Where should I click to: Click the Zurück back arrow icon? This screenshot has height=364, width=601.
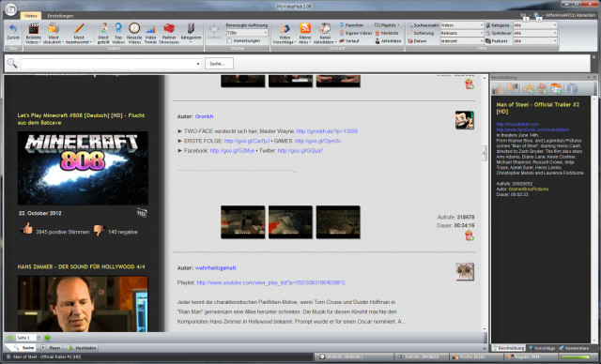[13, 29]
